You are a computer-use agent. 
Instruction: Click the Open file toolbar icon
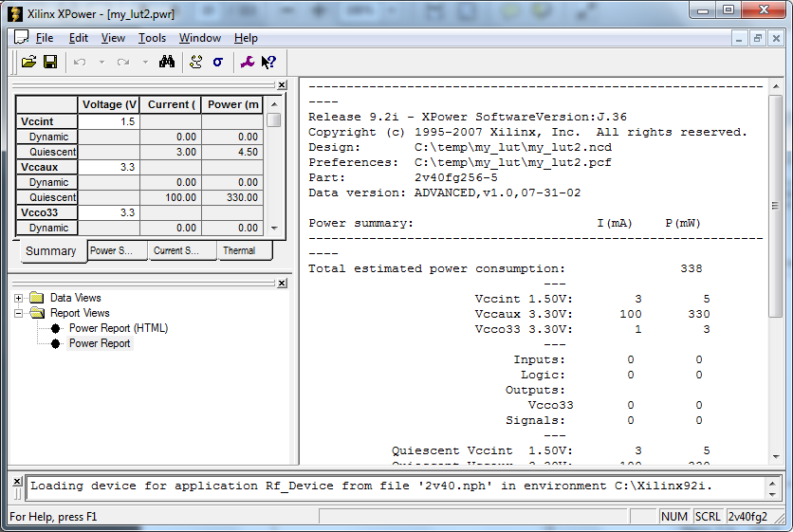(x=28, y=62)
